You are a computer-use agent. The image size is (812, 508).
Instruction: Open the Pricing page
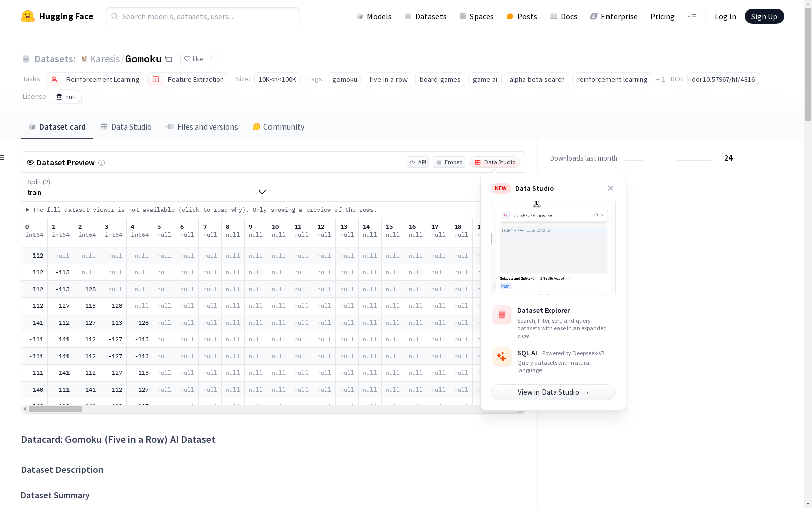coord(662,16)
